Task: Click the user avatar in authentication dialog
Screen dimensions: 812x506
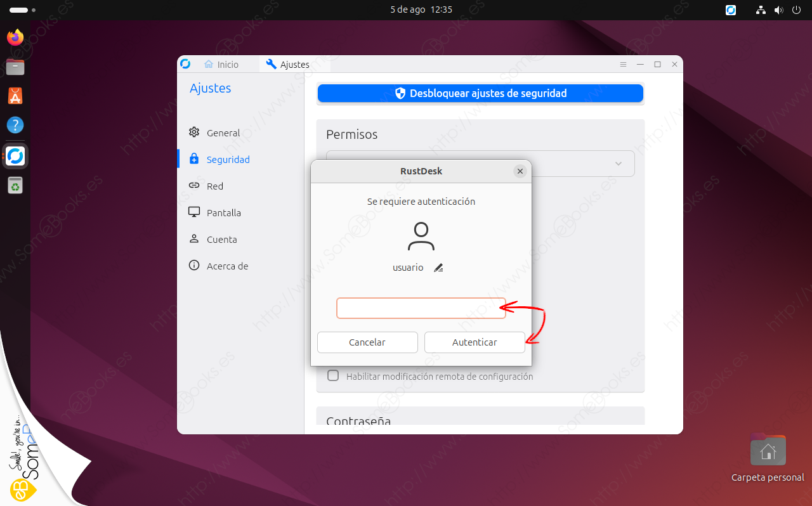Action: point(421,237)
